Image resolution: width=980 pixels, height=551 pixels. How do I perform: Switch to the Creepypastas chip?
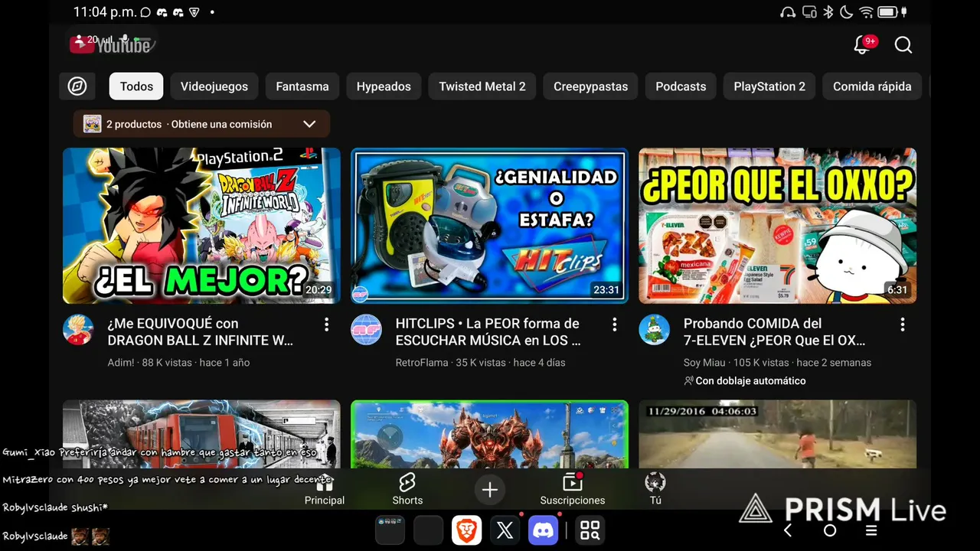[590, 86]
